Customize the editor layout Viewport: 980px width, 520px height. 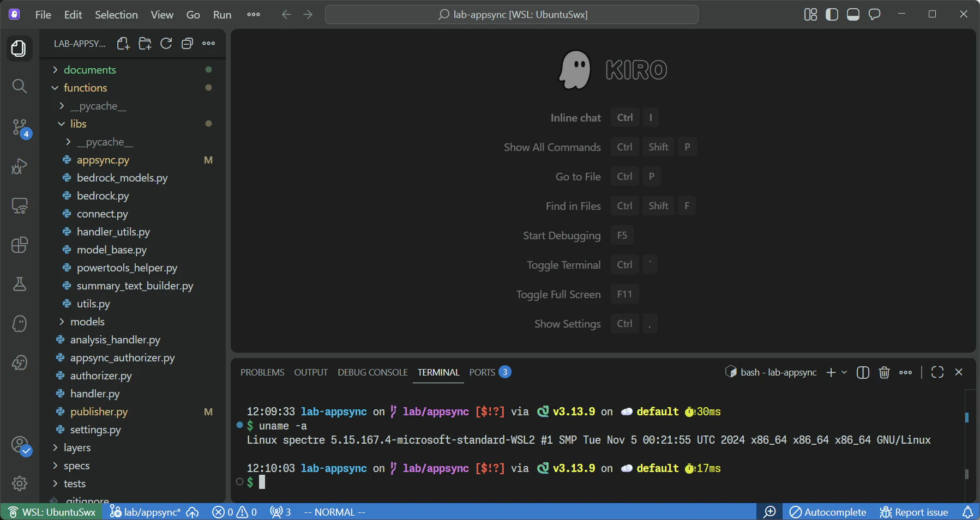click(x=810, y=15)
